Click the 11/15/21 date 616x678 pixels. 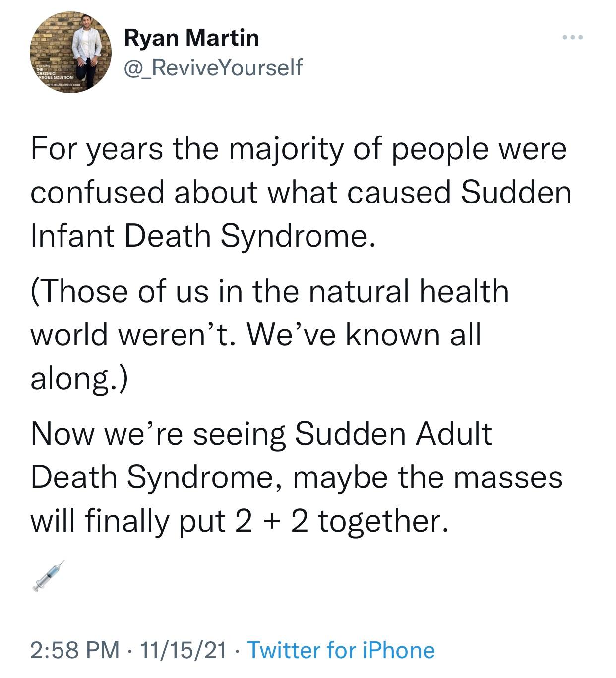(183, 650)
